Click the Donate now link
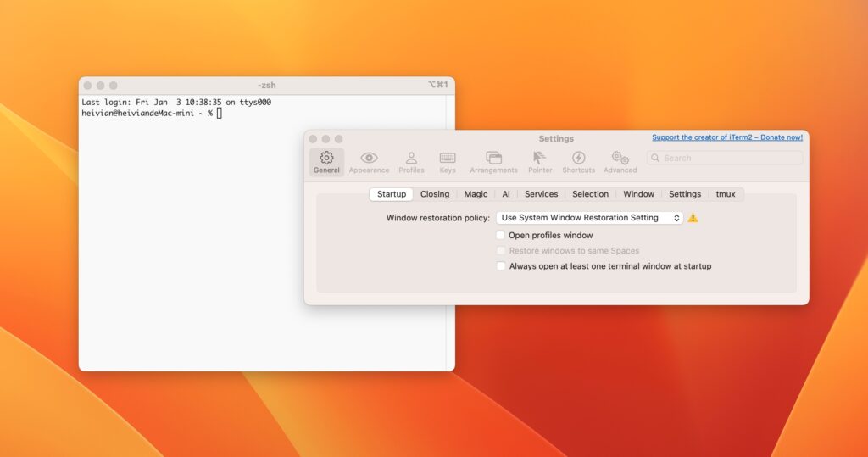The width and height of the screenshot is (868, 457). pyautogui.click(x=726, y=137)
